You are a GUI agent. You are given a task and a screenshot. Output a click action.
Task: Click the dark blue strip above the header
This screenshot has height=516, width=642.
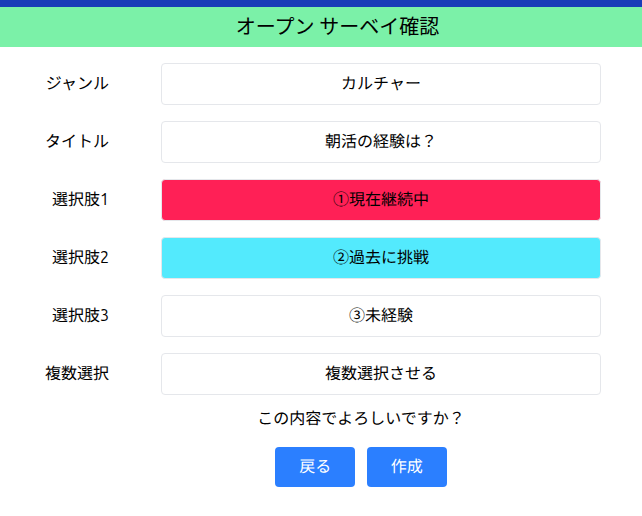(x=320, y=3)
